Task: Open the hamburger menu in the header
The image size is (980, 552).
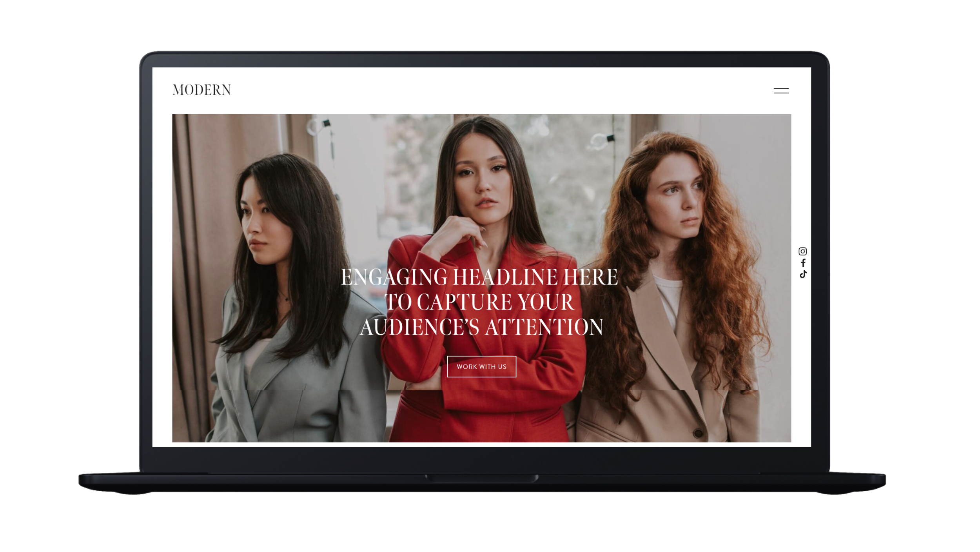Action: pyautogui.click(x=781, y=91)
